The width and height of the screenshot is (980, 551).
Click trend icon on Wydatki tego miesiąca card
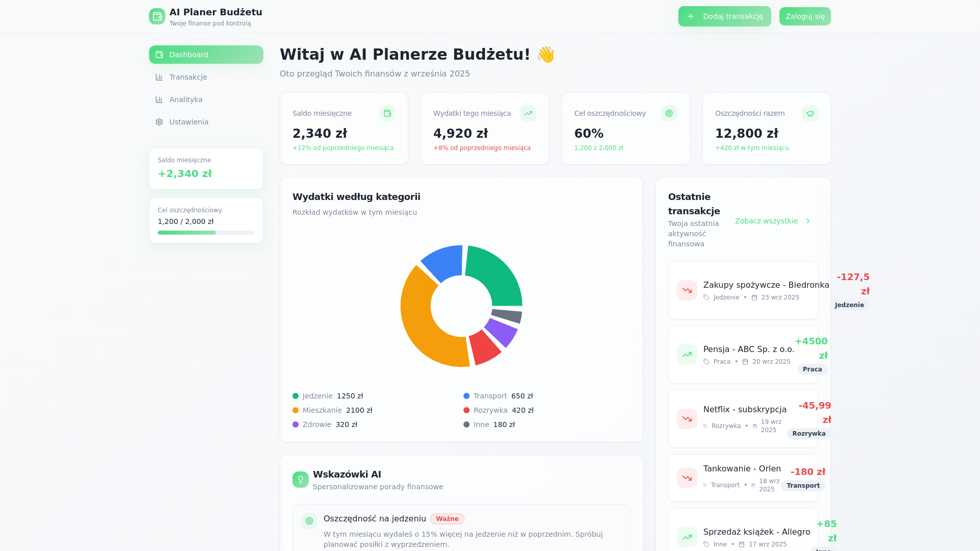coord(528,113)
